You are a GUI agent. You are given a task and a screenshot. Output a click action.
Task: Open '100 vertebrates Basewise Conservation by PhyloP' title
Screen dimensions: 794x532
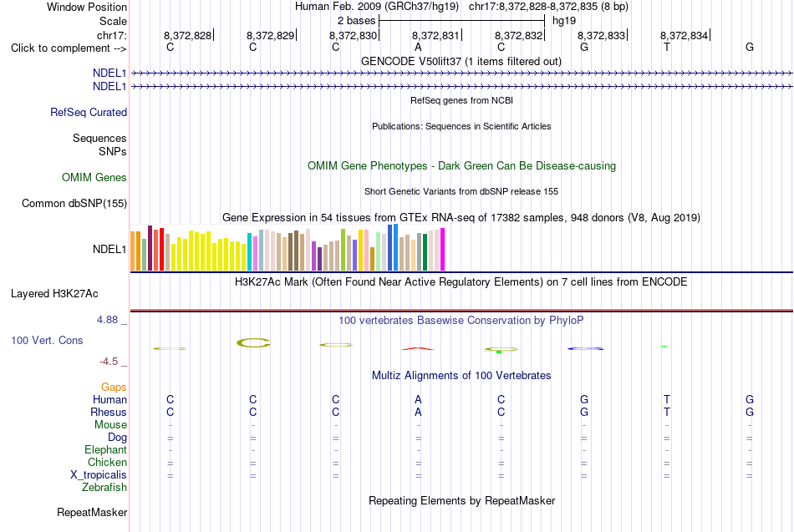tap(461, 321)
